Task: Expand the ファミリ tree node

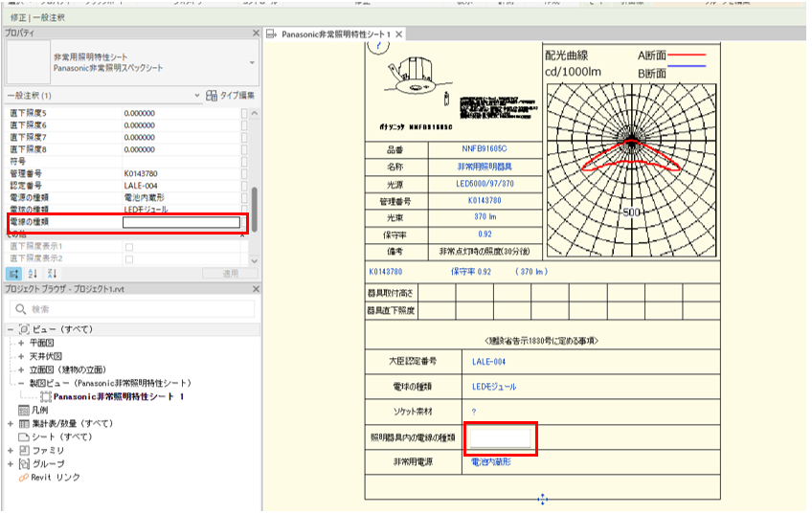Action: (x=11, y=450)
